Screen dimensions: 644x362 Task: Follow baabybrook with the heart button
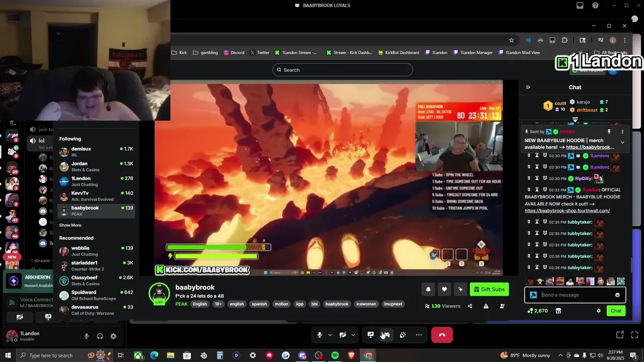pos(444,289)
